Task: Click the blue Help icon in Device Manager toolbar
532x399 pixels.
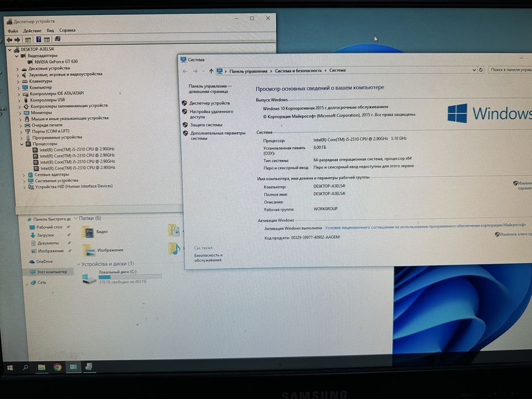Action: click(x=38, y=39)
